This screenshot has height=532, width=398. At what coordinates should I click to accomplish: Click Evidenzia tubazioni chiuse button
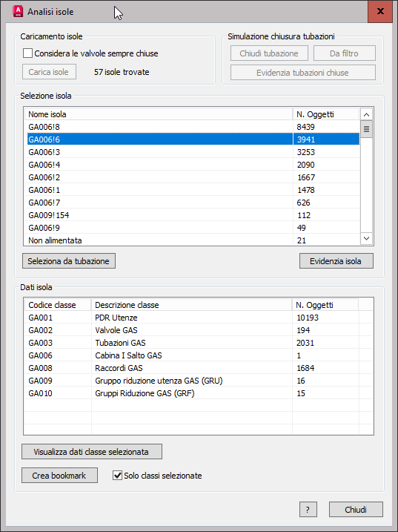pyautogui.click(x=303, y=73)
